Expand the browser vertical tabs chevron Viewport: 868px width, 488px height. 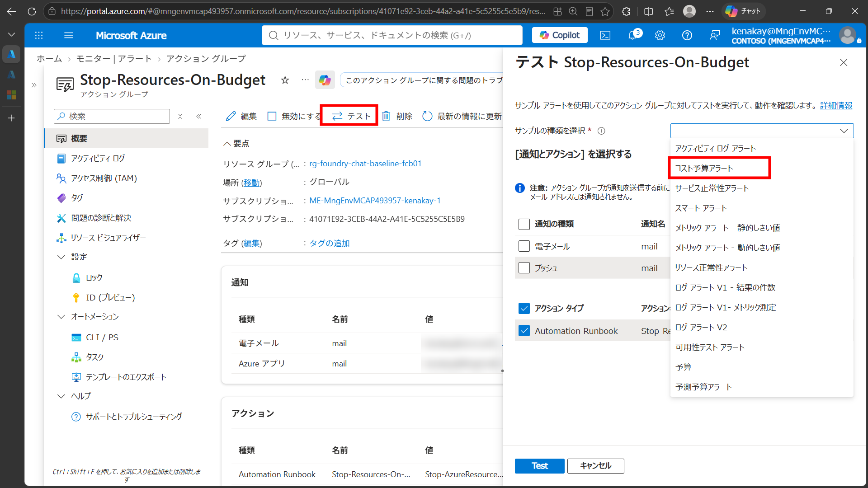(11, 35)
